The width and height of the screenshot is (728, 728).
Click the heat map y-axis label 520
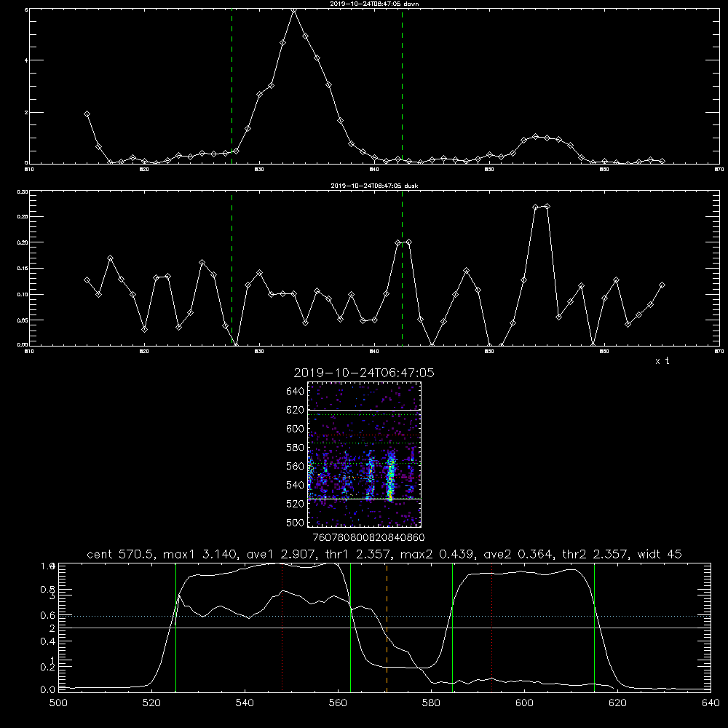tap(296, 504)
